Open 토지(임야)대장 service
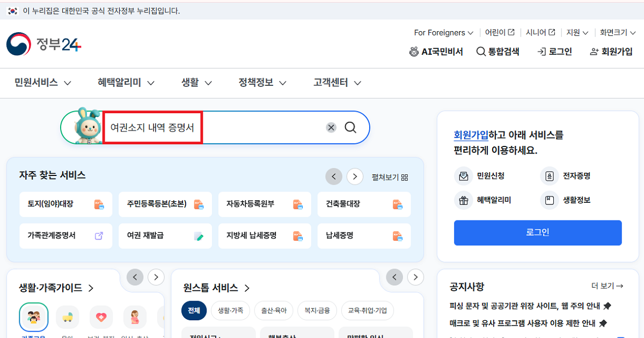The image size is (644, 338). [66, 204]
